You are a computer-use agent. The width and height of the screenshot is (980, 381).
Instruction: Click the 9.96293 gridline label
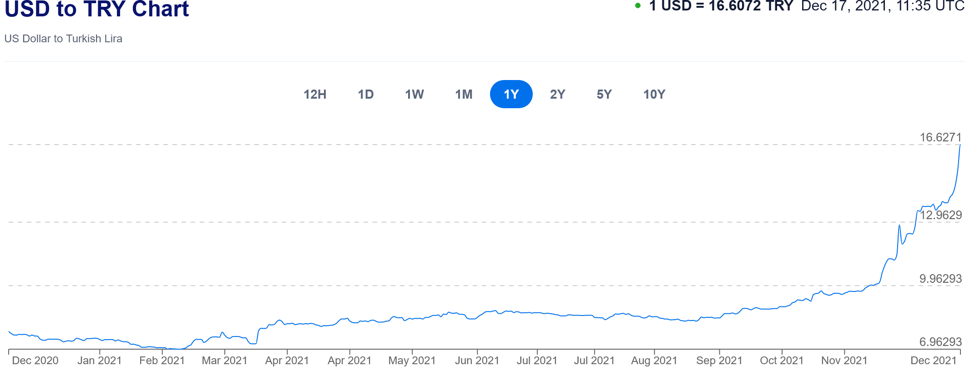[x=940, y=279]
